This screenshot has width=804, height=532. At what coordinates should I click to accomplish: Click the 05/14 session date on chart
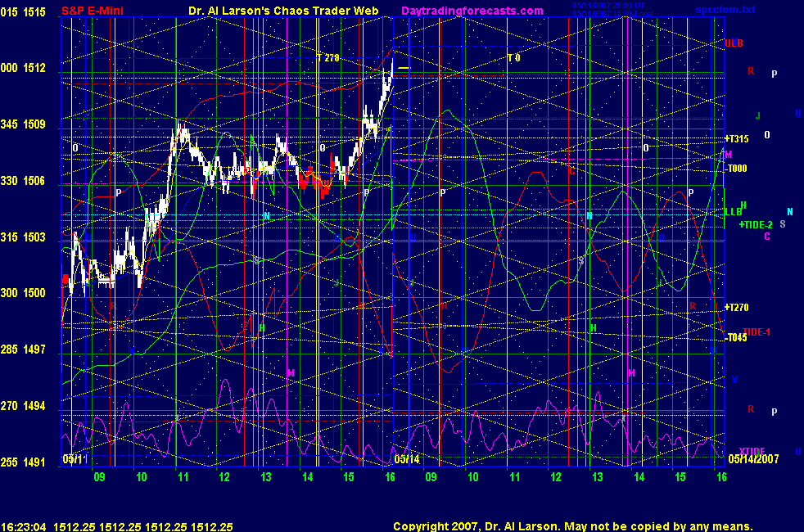click(407, 459)
